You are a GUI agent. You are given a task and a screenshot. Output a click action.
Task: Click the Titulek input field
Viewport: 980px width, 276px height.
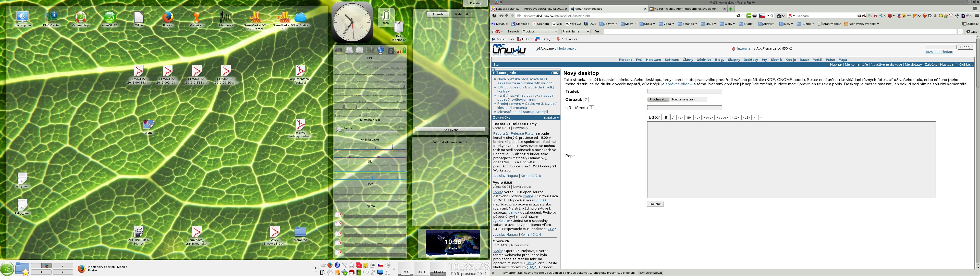tap(684, 91)
